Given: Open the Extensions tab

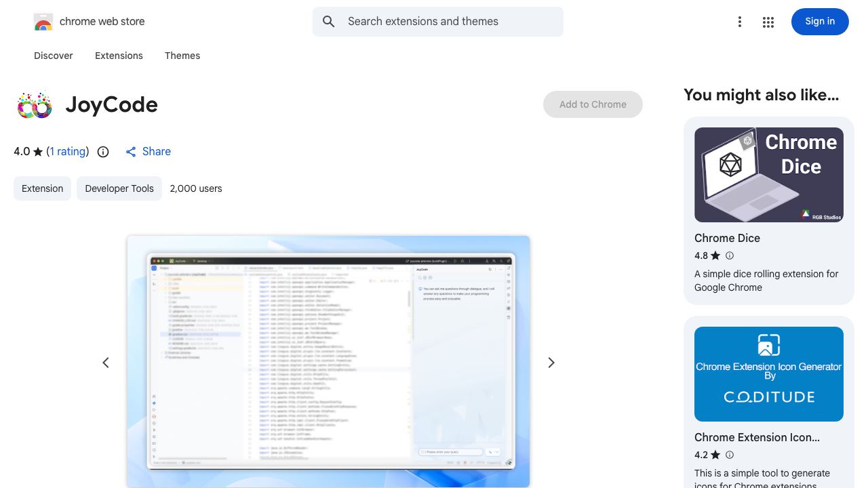Looking at the screenshot, I should click(119, 56).
